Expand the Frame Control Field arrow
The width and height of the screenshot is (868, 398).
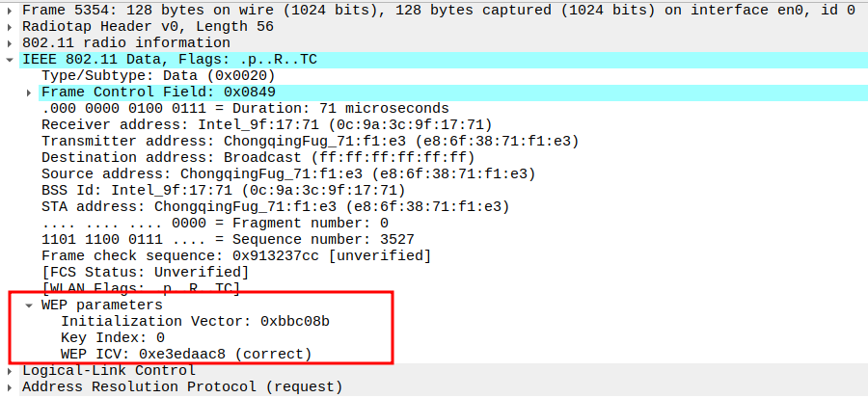click(30, 93)
